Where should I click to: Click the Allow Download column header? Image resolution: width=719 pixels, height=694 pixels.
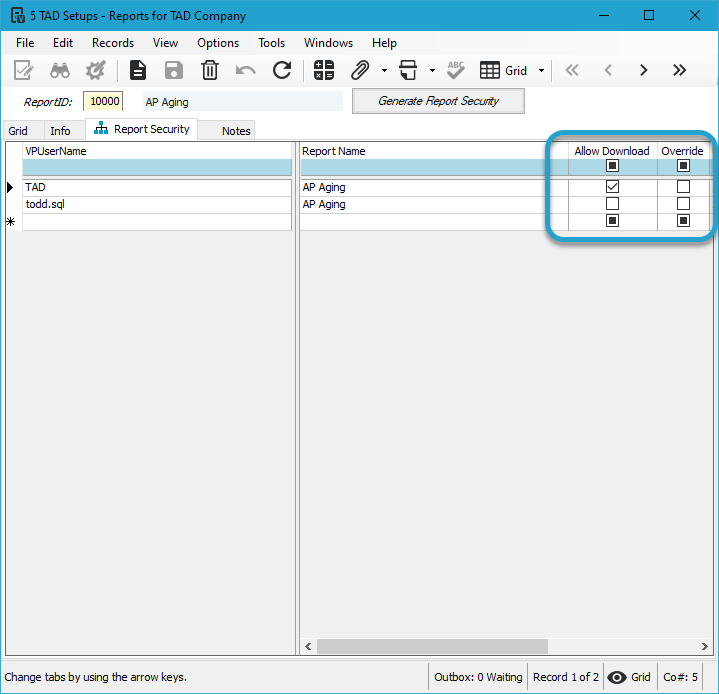point(612,151)
